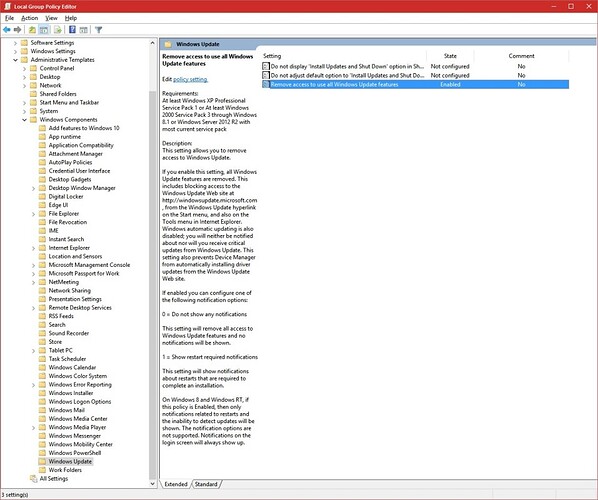Expand the Remote Desktop Services node

[33, 308]
